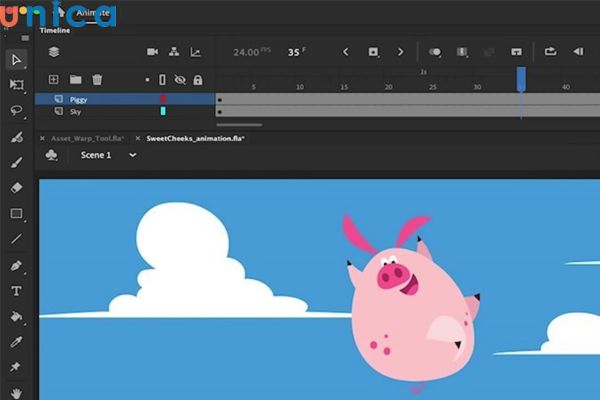The width and height of the screenshot is (600, 400).
Task: Select the Line tool
Action: [16, 239]
